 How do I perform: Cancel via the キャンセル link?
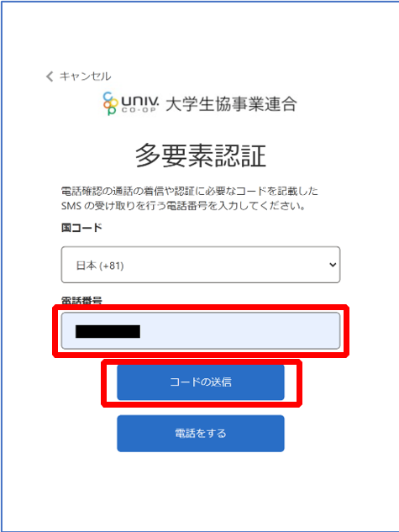tap(85, 76)
